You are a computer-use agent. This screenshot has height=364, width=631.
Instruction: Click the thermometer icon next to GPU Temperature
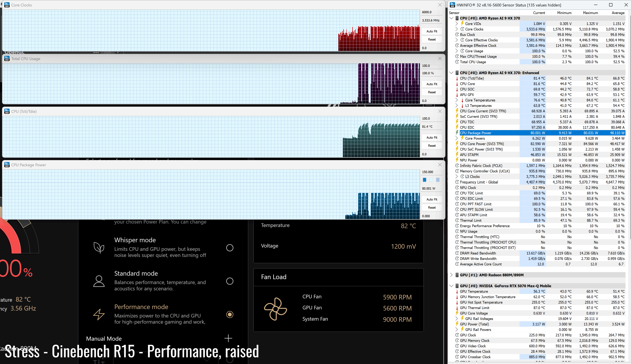click(x=457, y=291)
